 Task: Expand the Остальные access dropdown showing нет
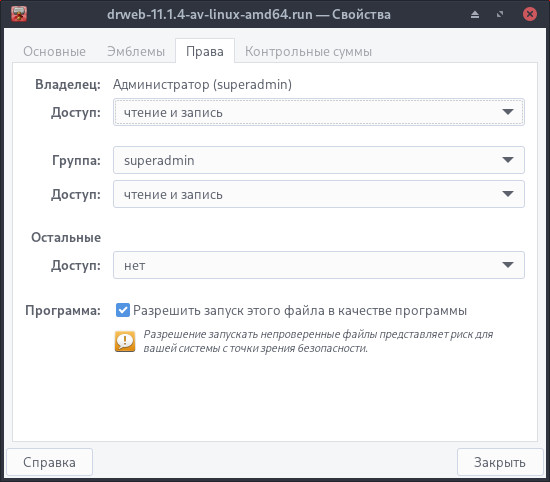(318, 265)
